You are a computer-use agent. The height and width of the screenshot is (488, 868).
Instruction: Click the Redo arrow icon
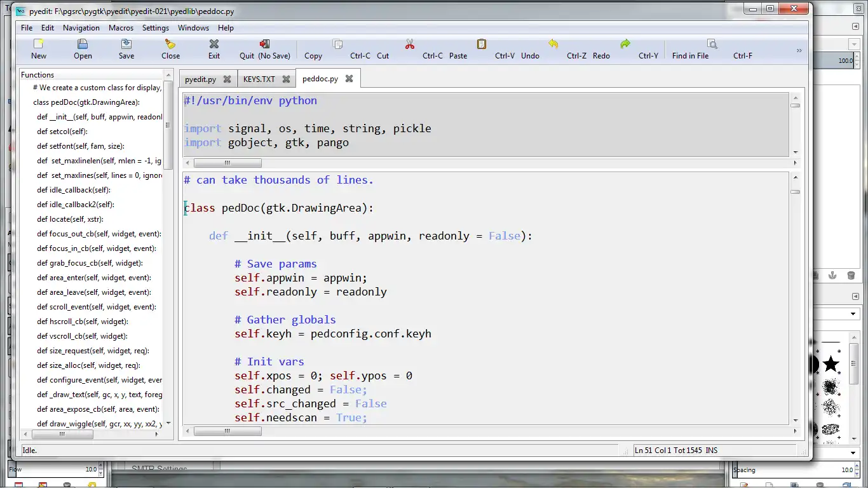click(625, 44)
